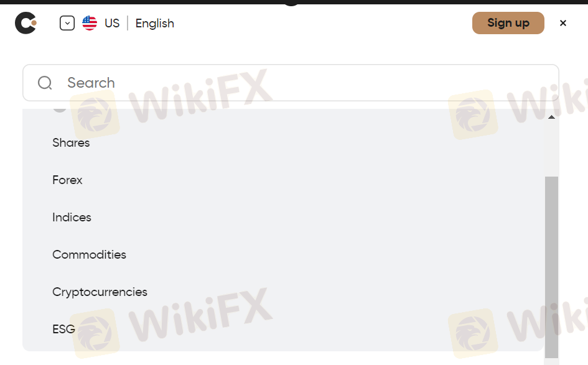Focus the Search input field
The height and width of the screenshot is (365, 588).
(x=291, y=83)
